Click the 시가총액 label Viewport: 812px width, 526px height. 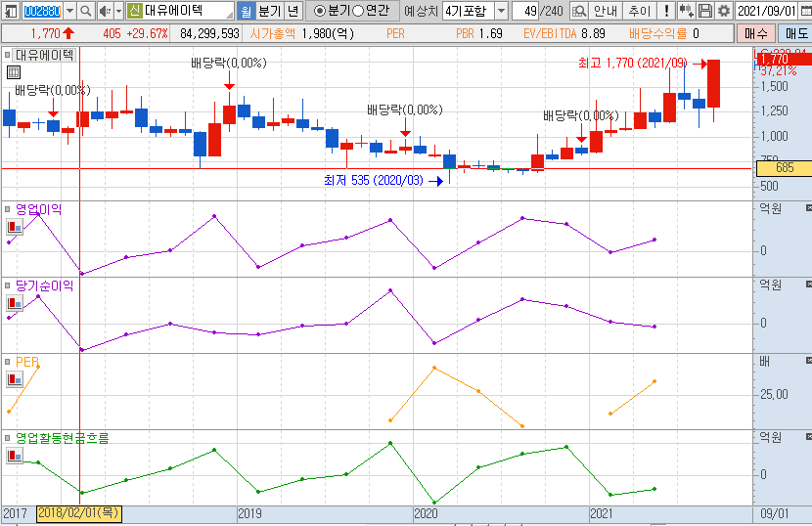click(273, 33)
